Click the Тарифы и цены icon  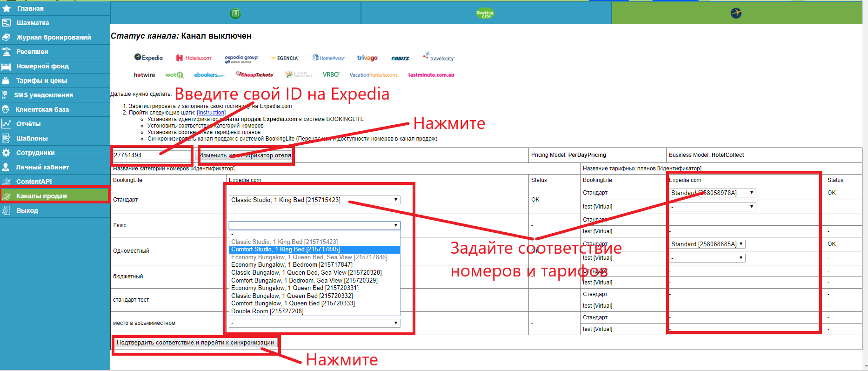[7, 81]
